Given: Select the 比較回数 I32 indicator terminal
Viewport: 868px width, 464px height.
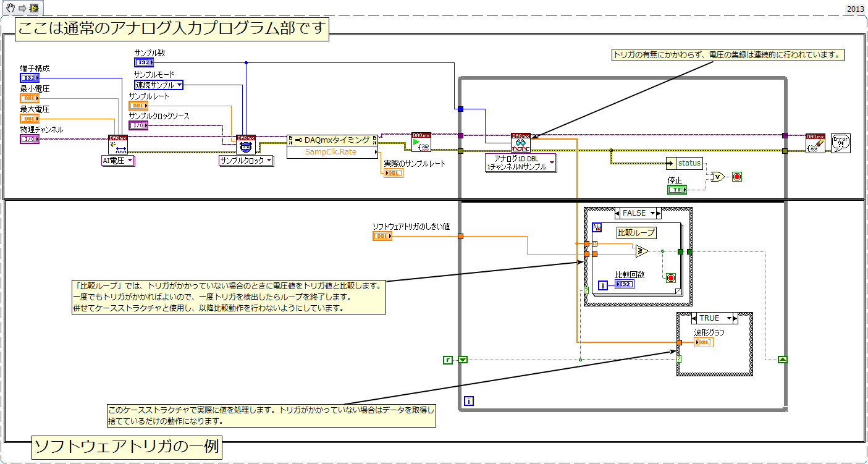Looking at the screenshot, I should (623, 284).
